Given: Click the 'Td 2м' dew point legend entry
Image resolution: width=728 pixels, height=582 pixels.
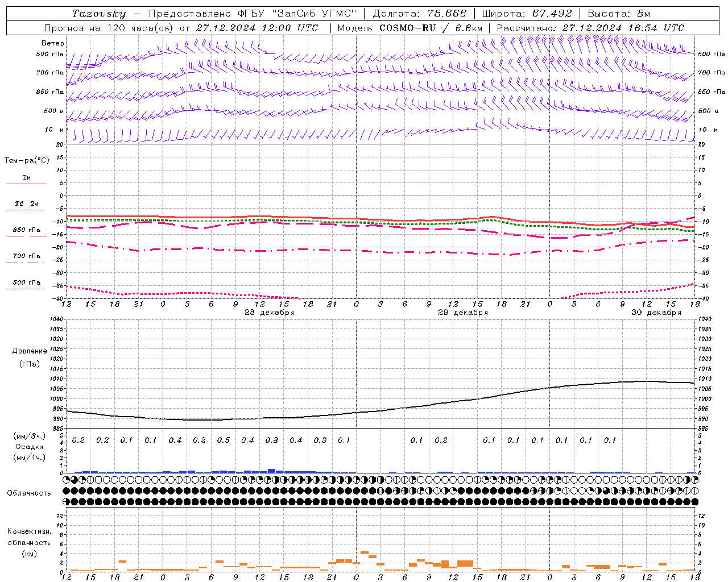Looking at the screenshot, I should (x=26, y=203).
